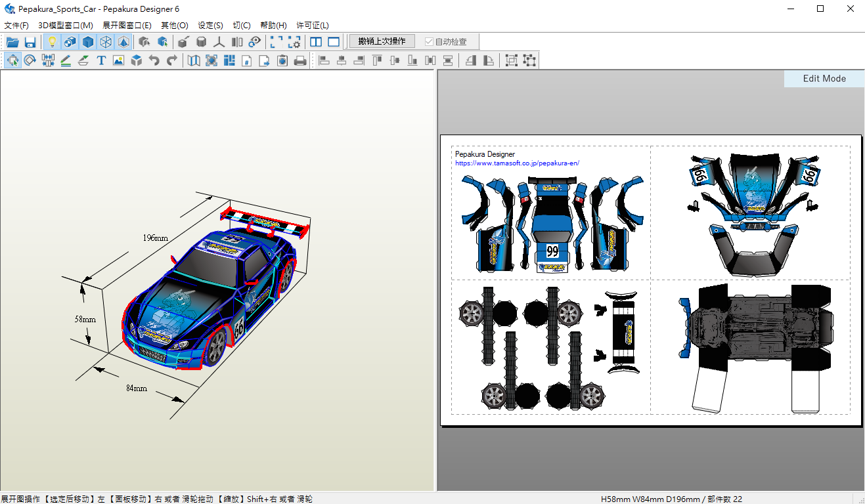Viewport: 865px width, 504px height.
Task: Click the Edit Mode label button
Action: pos(824,79)
